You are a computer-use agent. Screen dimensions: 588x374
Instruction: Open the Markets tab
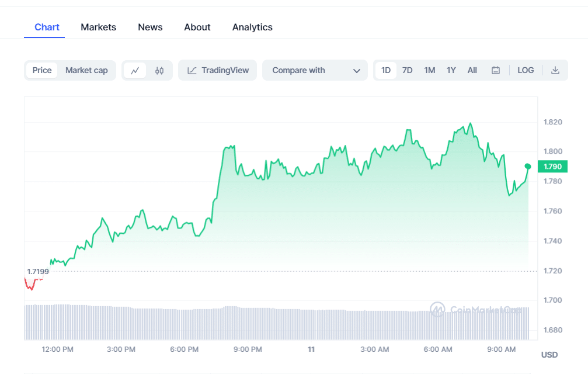(x=98, y=27)
